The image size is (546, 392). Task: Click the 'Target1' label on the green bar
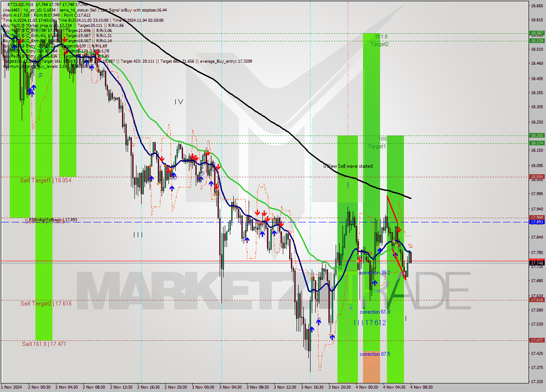(x=377, y=147)
